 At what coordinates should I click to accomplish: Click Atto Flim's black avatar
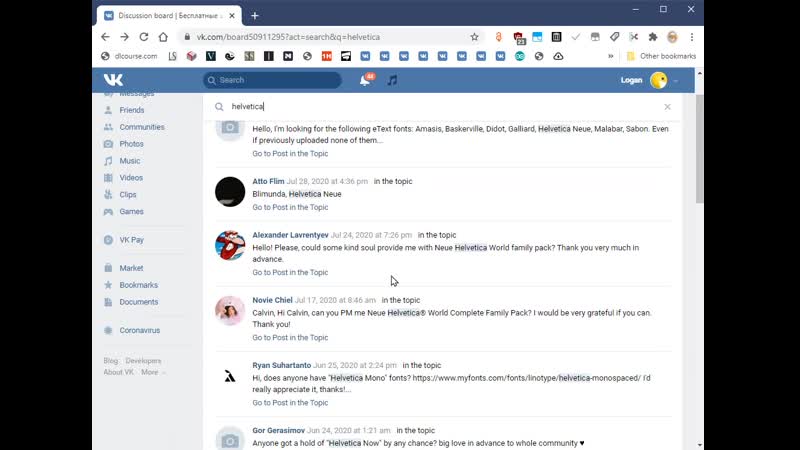tap(230, 192)
